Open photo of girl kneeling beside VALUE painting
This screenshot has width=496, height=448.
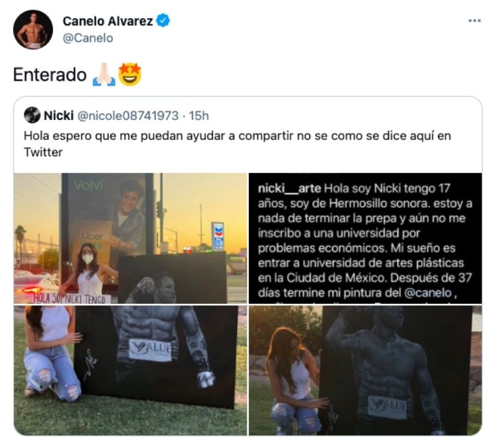coord(130,371)
